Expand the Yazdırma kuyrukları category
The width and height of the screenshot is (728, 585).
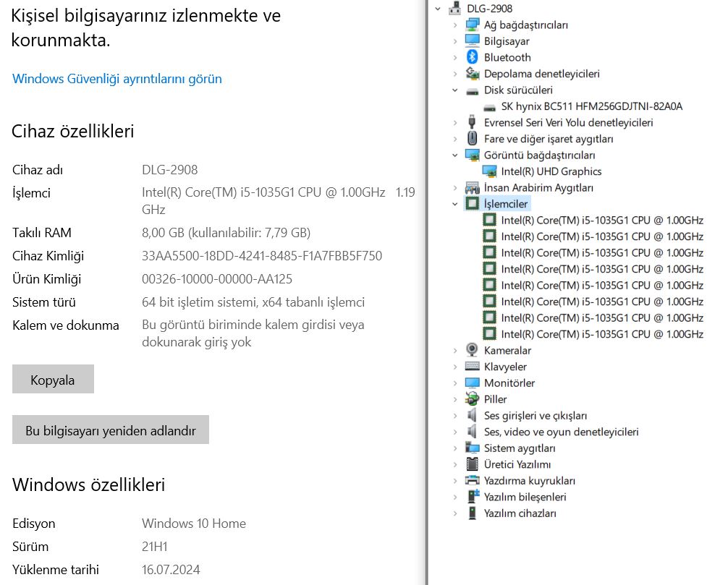pyautogui.click(x=455, y=481)
